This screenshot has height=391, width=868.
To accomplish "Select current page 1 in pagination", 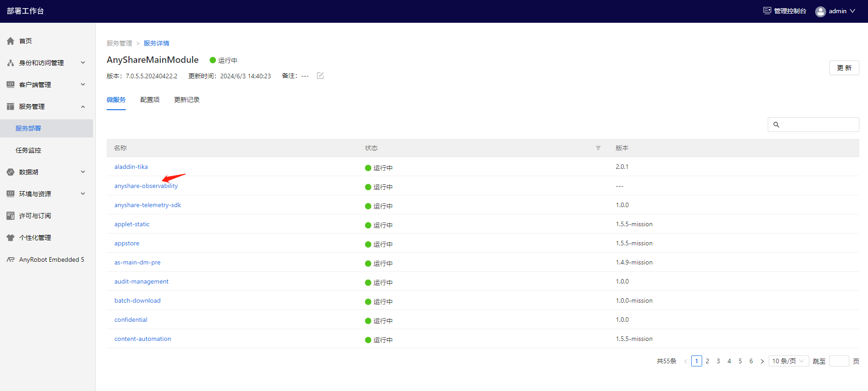I will [697, 361].
